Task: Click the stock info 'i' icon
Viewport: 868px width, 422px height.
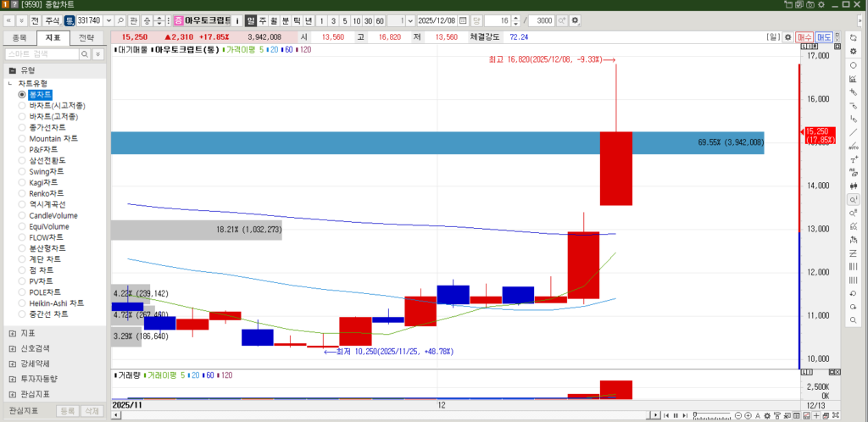Action: click(237, 20)
